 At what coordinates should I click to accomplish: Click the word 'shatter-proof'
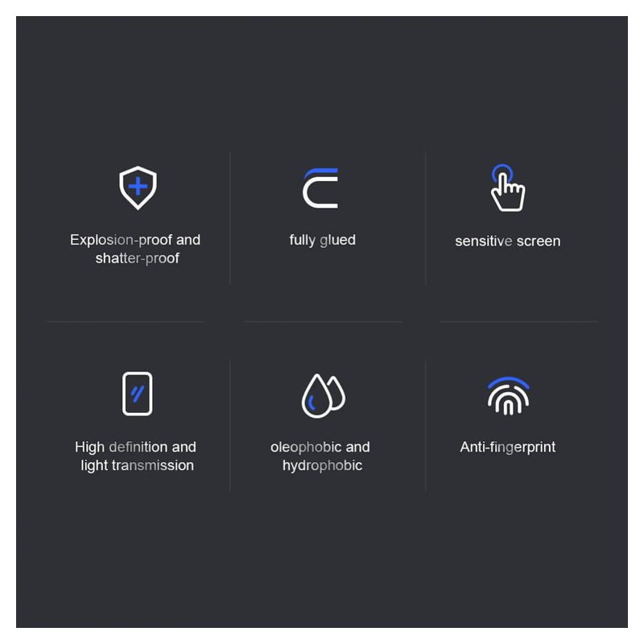coord(137,258)
